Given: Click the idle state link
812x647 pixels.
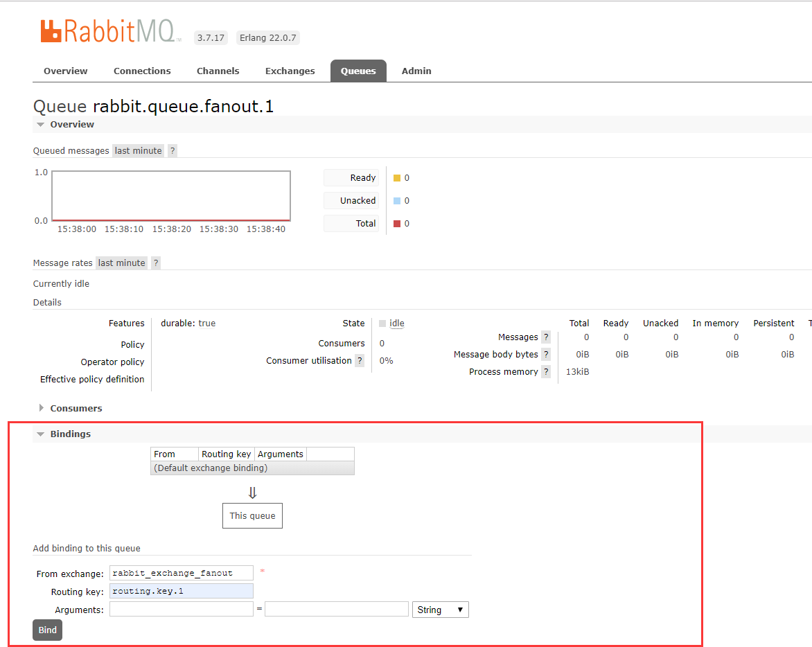Looking at the screenshot, I should click(397, 323).
